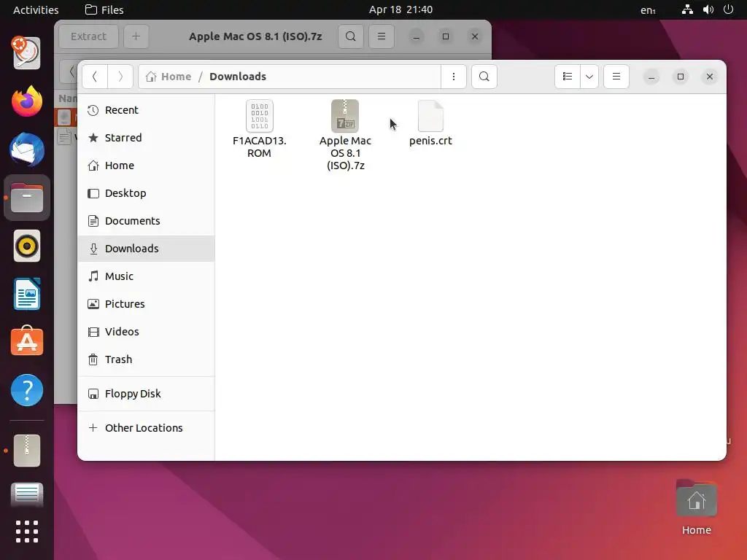Open the en keyboard layout indicator
747x560 pixels.
(648, 10)
